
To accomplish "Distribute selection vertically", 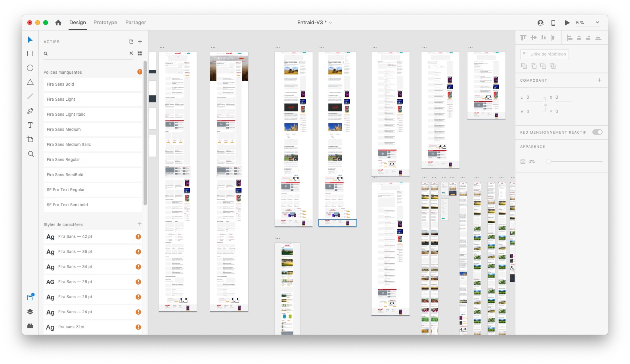I will 553,38.
